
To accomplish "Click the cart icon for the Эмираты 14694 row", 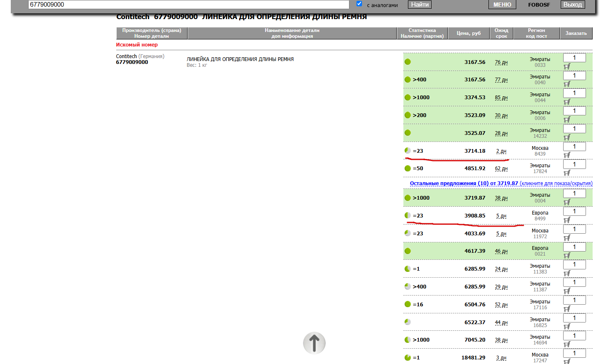I will pyautogui.click(x=567, y=344).
